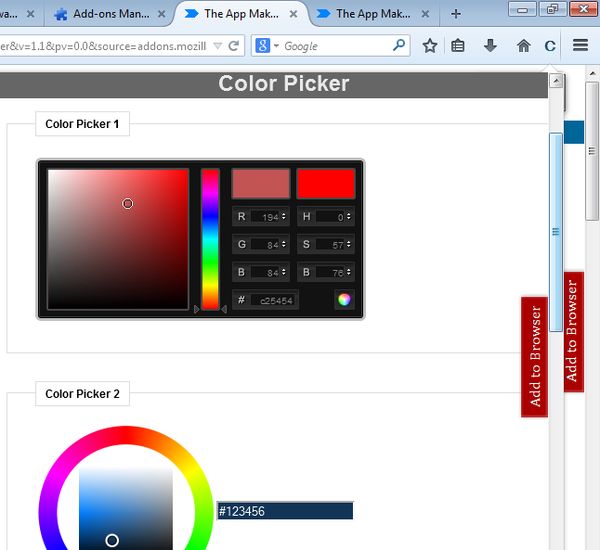This screenshot has width=600, height=550.
Task: Minimize the browser window
Action: pos(522,10)
